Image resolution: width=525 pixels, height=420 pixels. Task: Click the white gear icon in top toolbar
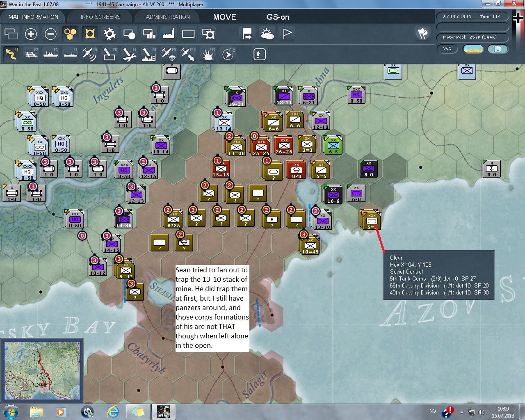[x=110, y=34]
